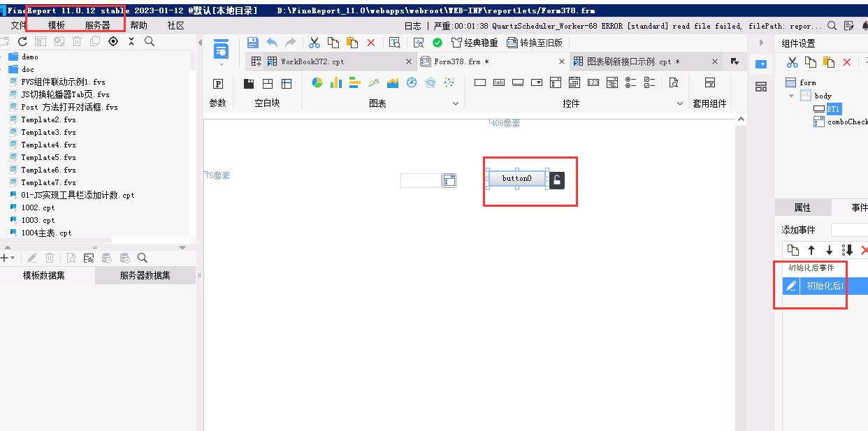Select BT1 in the component tree
This screenshot has width=868, height=431.
(833, 109)
